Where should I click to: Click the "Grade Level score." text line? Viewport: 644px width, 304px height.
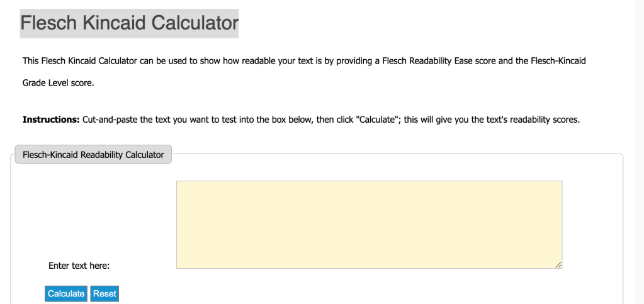(x=58, y=83)
